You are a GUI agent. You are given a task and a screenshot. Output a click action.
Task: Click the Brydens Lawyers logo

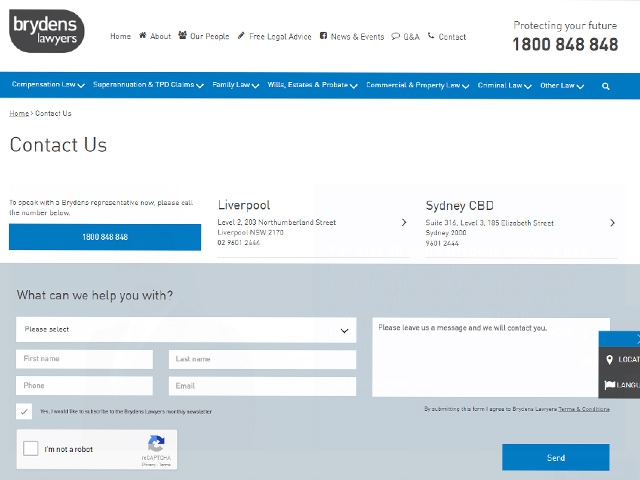click(x=47, y=31)
